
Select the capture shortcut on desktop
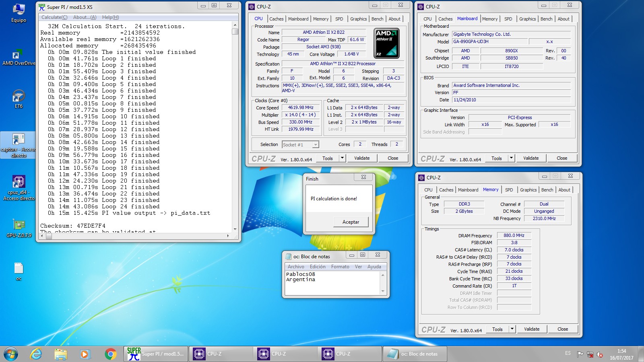click(19, 145)
